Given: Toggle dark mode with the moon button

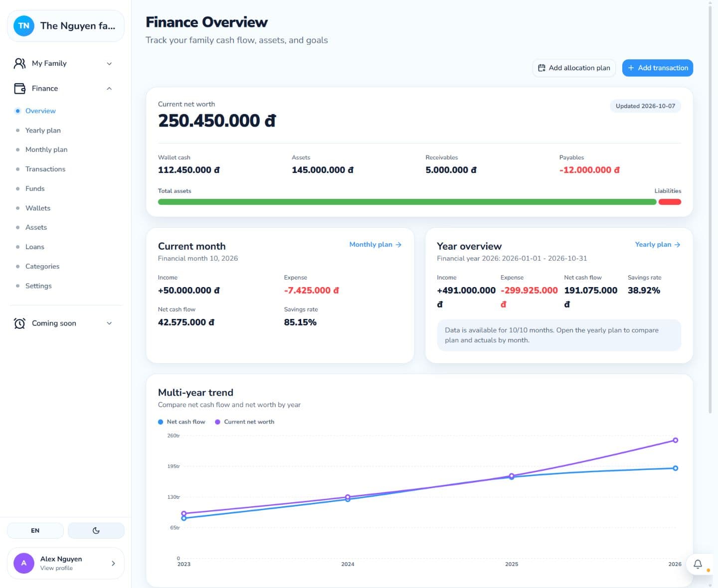Looking at the screenshot, I should click(96, 531).
